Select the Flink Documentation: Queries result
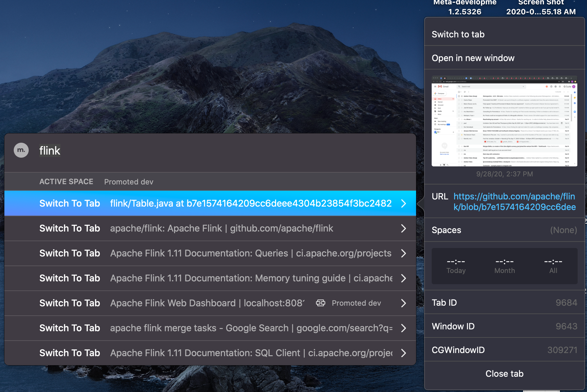587x392 pixels. click(210, 253)
